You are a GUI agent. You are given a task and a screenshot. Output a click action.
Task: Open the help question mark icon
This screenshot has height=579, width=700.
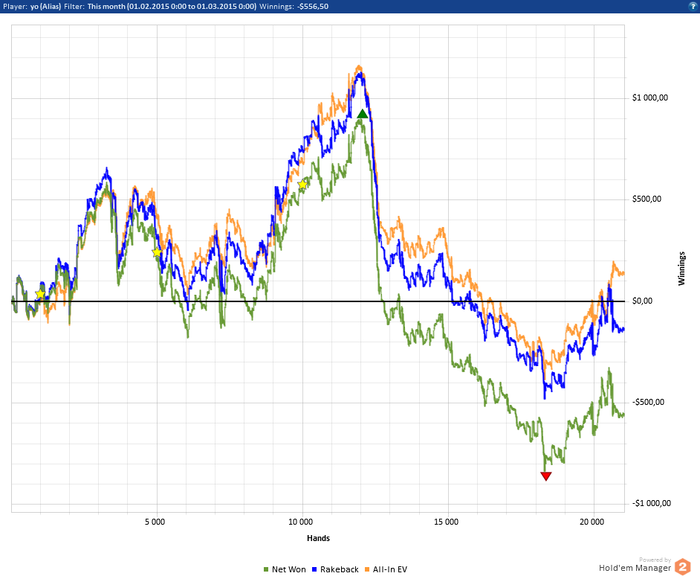pyautogui.click(x=694, y=6)
